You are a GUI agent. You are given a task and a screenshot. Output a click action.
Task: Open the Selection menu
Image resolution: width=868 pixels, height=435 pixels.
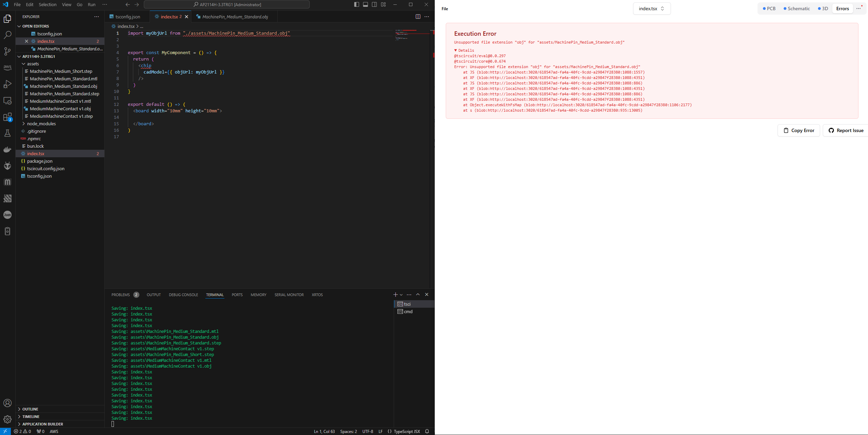point(48,4)
